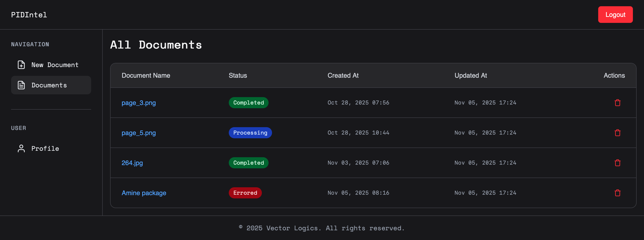This screenshot has height=240, width=644.
Task: Delete the Amine package with trash icon
Action: tap(617, 193)
